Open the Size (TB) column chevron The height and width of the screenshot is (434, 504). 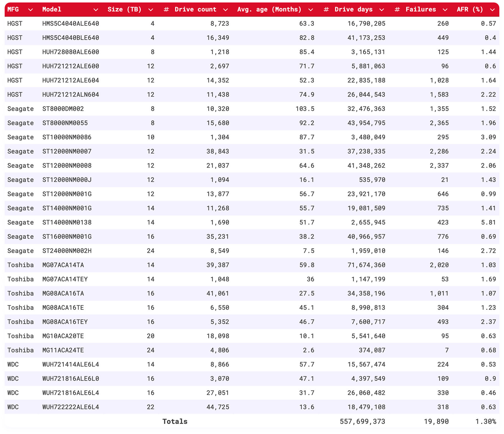(151, 10)
